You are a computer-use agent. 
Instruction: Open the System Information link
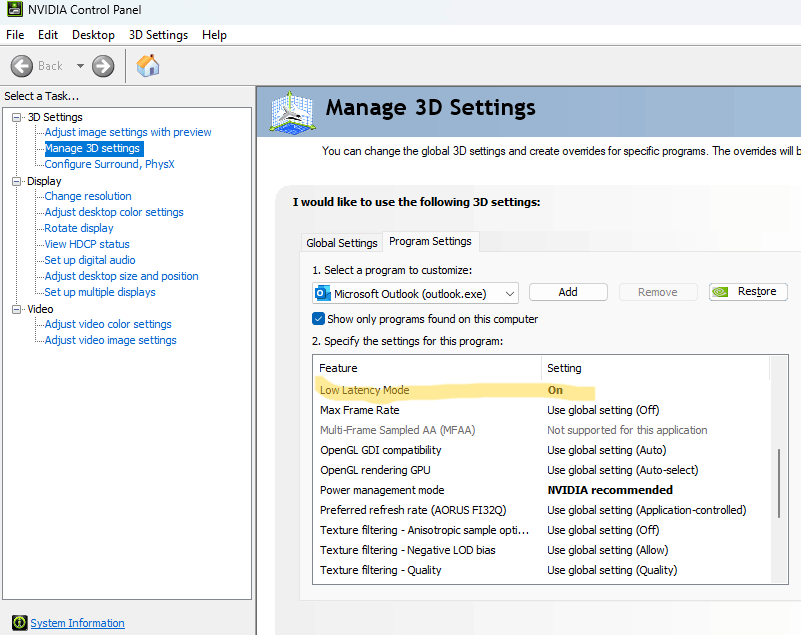(x=77, y=623)
